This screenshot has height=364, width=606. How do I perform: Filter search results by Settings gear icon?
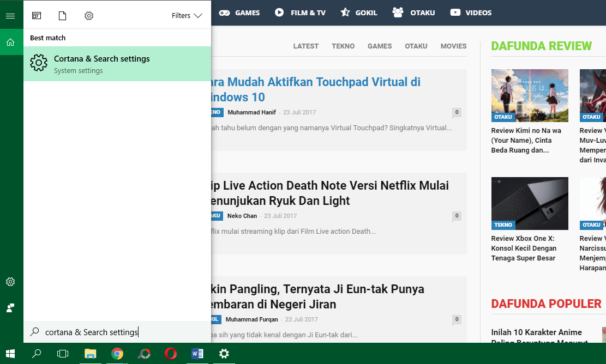point(89,16)
